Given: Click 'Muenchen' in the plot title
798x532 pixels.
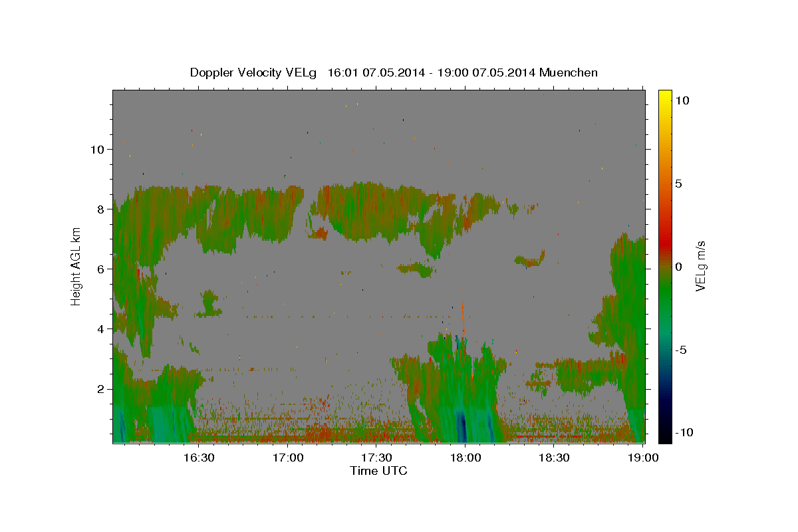Looking at the screenshot, I should click(569, 72).
